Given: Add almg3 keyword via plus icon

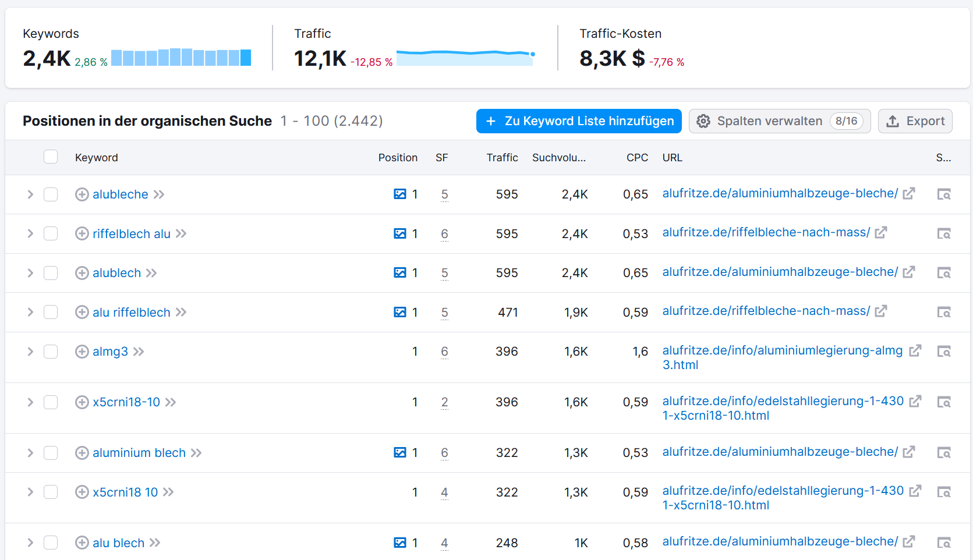Looking at the screenshot, I should (82, 352).
